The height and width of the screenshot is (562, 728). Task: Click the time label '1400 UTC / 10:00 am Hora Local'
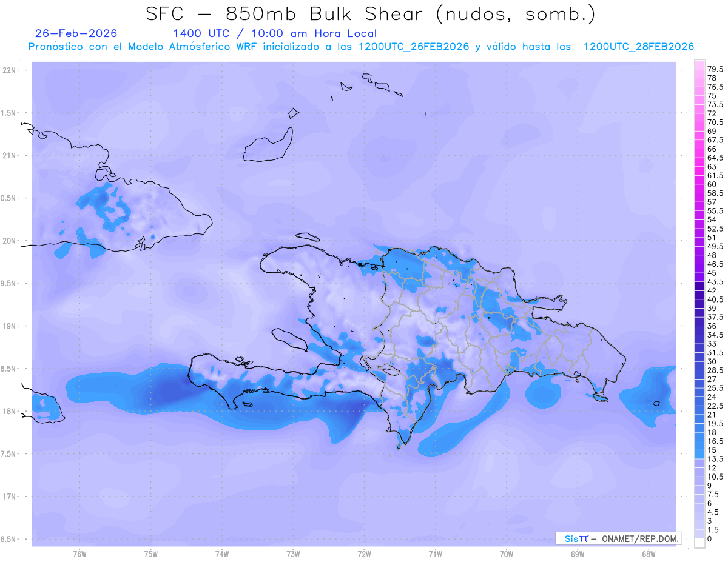(x=275, y=33)
